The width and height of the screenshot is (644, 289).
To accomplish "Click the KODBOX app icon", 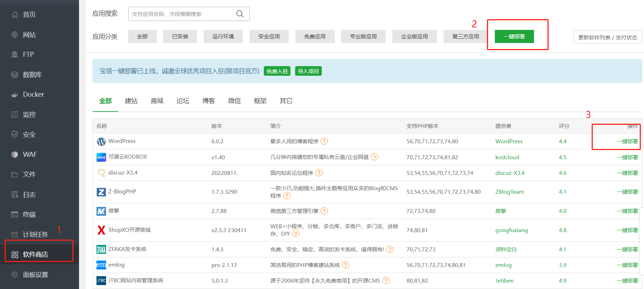I will pos(101,157).
